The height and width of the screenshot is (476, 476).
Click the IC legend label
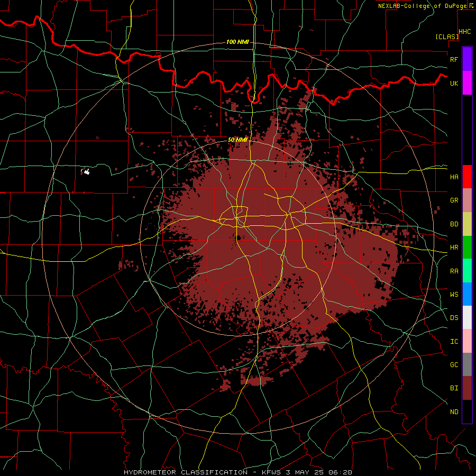454,342
